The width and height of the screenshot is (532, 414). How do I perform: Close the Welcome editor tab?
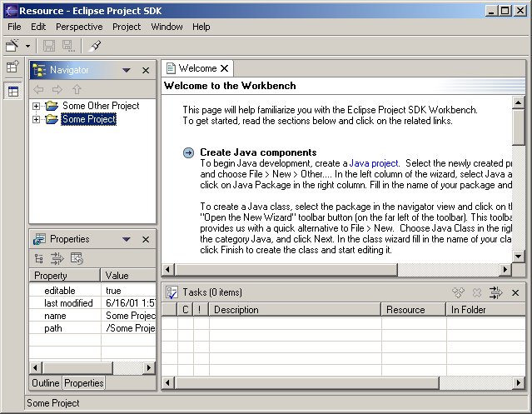pos(225,68)
